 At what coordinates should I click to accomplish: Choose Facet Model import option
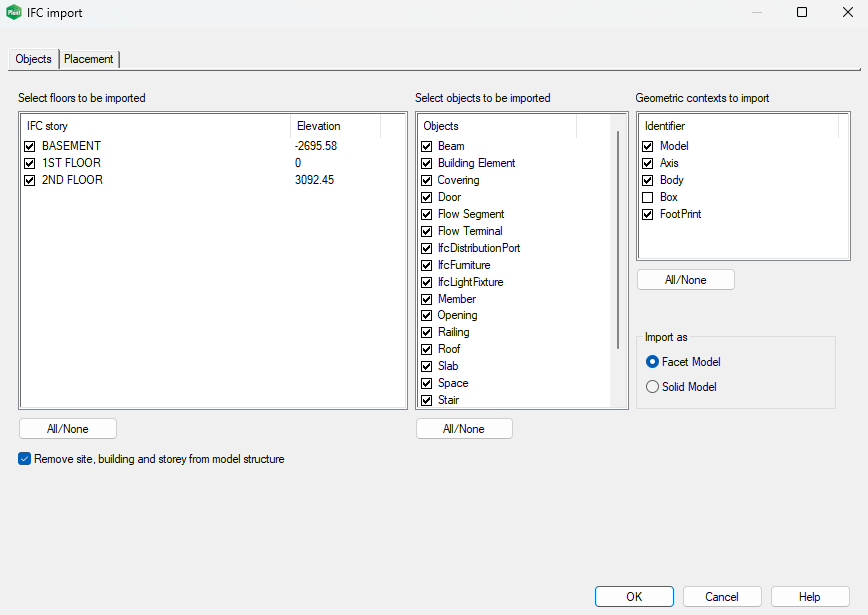653,362
